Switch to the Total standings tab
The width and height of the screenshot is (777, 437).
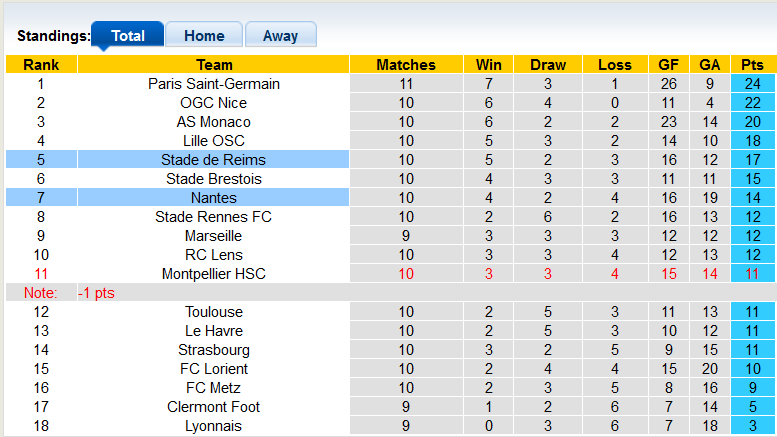pyautogui.click(x=128, y=36)
